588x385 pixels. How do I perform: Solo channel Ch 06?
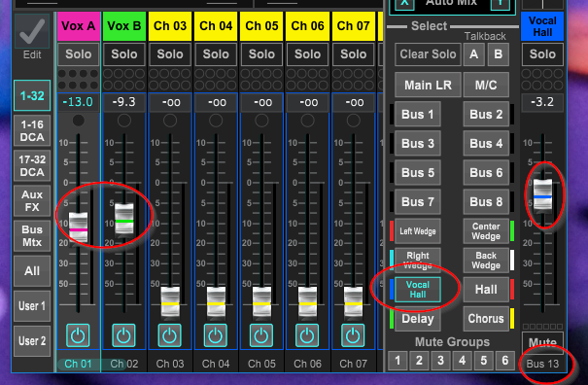click(307, 54)
